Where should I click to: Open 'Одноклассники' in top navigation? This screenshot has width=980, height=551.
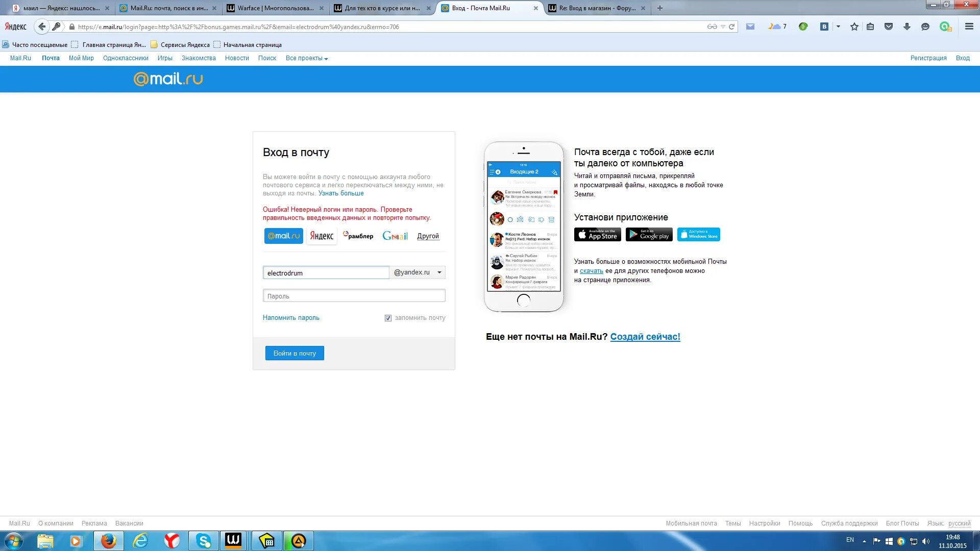[x=126, y=58]
